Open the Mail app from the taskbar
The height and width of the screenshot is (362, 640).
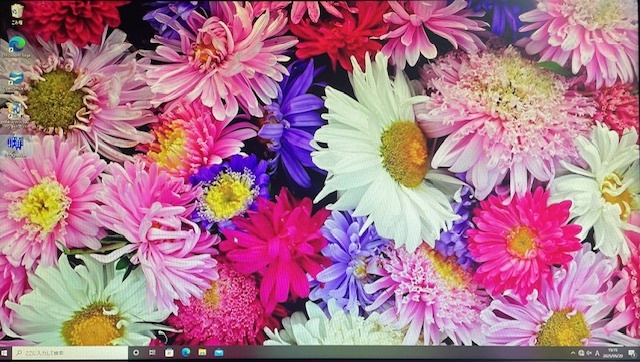(219, 352)
